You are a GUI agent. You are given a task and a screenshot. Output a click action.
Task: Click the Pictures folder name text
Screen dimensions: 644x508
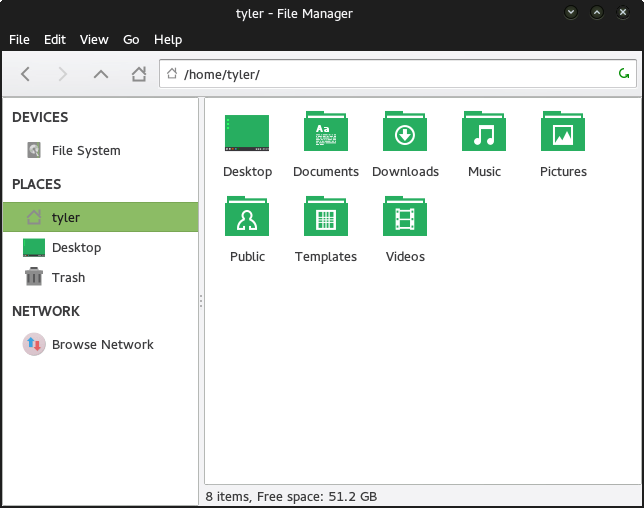(563, 171)
